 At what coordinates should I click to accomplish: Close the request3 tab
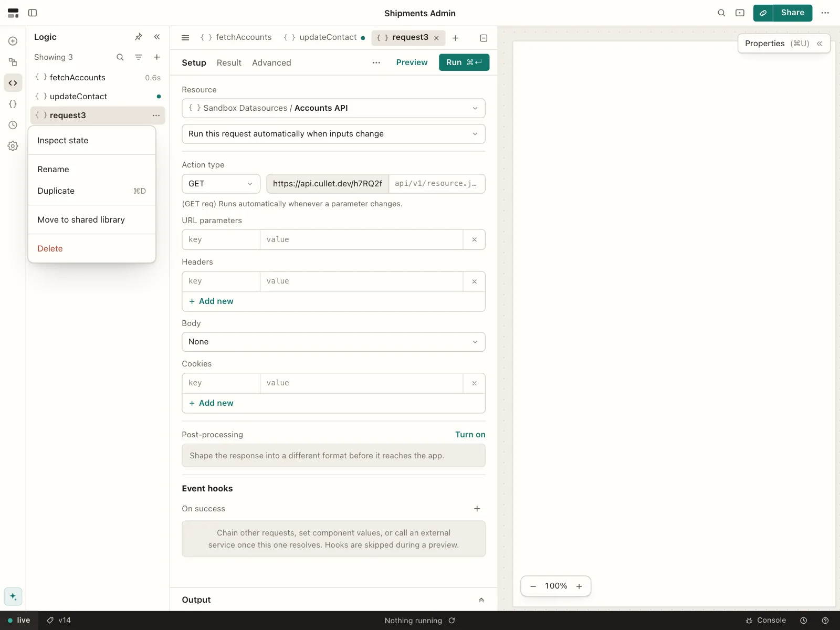pyautogui.click(x=436, y=38)
